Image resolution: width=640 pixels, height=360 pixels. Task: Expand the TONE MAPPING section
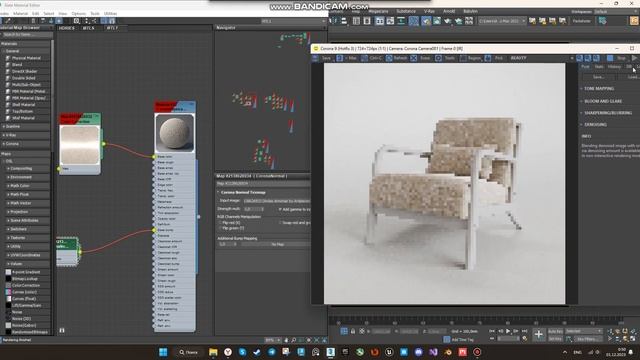(x=599, y=89)
